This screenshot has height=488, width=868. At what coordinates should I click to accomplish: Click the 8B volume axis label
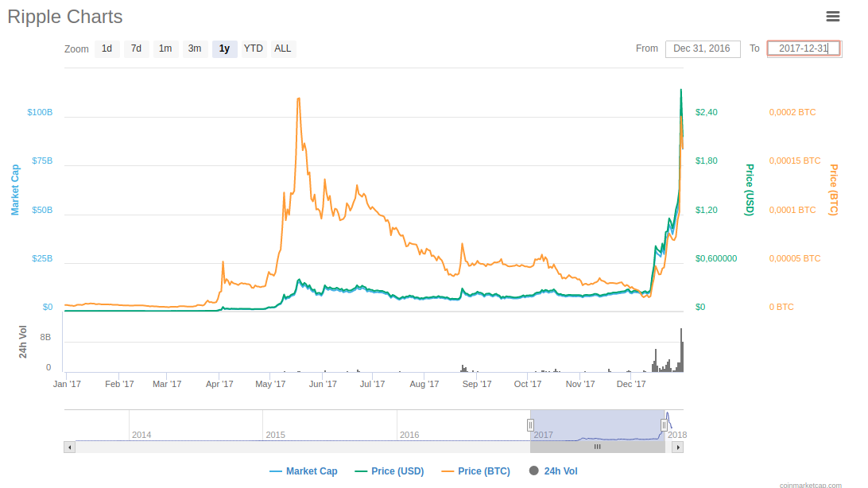pos(45,338)
